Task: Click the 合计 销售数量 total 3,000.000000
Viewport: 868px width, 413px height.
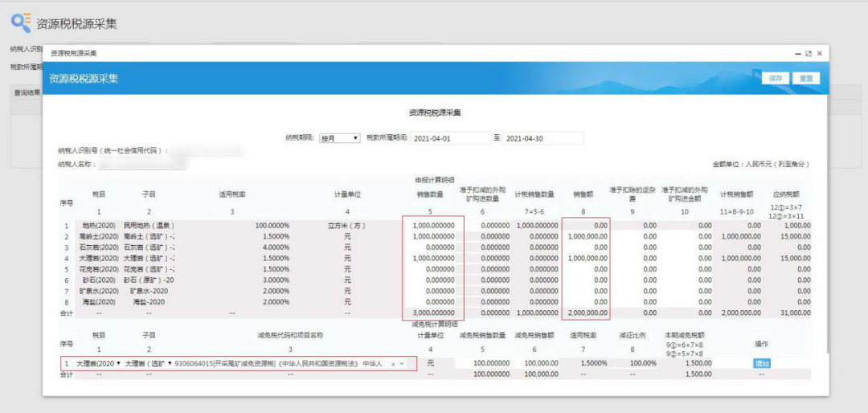Action: click(433, 313)
